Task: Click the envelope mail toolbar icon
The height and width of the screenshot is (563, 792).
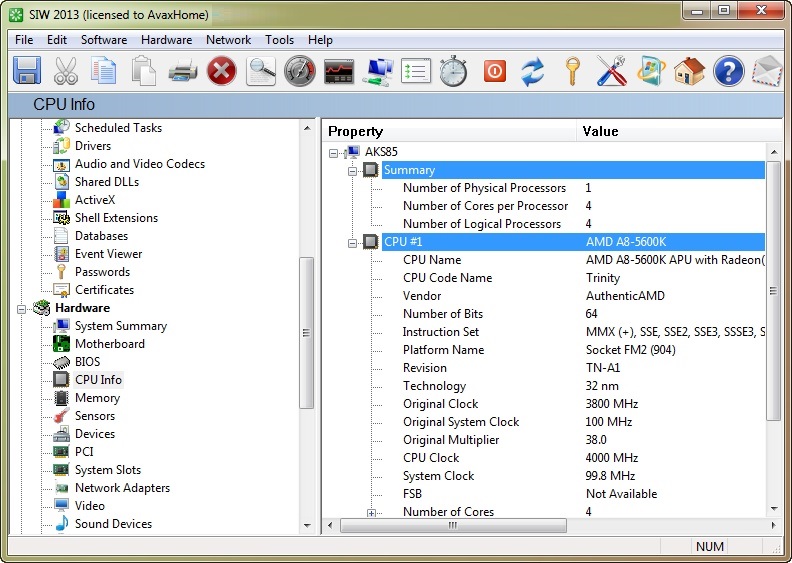Action: point(767,71)
